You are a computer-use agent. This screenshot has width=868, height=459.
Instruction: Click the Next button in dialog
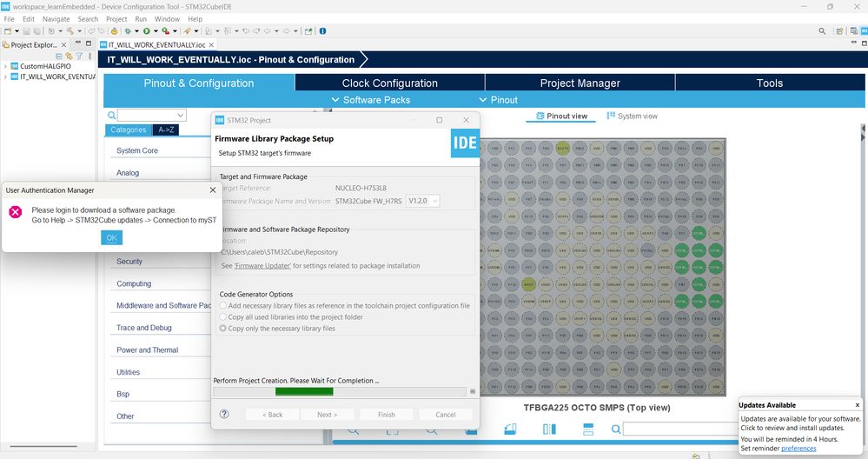(x=328, y=414)
